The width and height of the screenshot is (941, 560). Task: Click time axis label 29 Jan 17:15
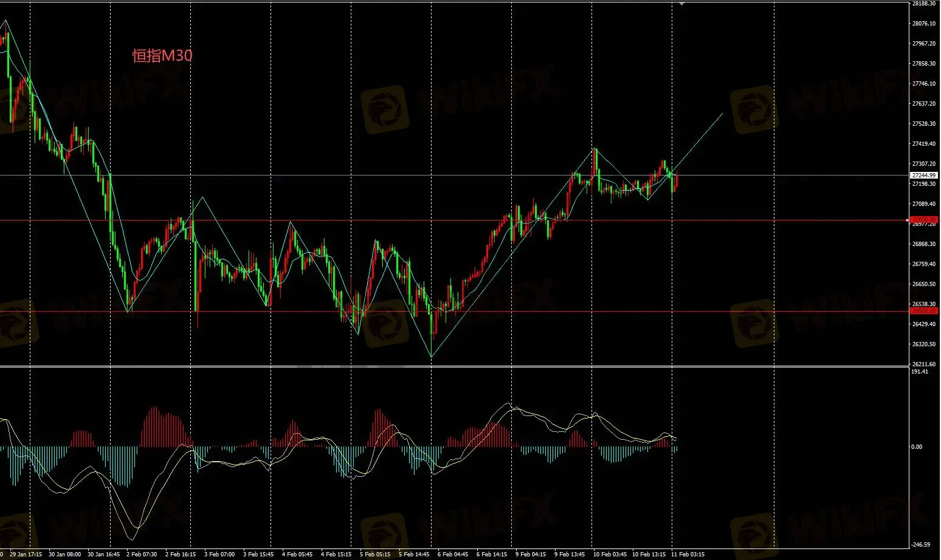[26, 555]
